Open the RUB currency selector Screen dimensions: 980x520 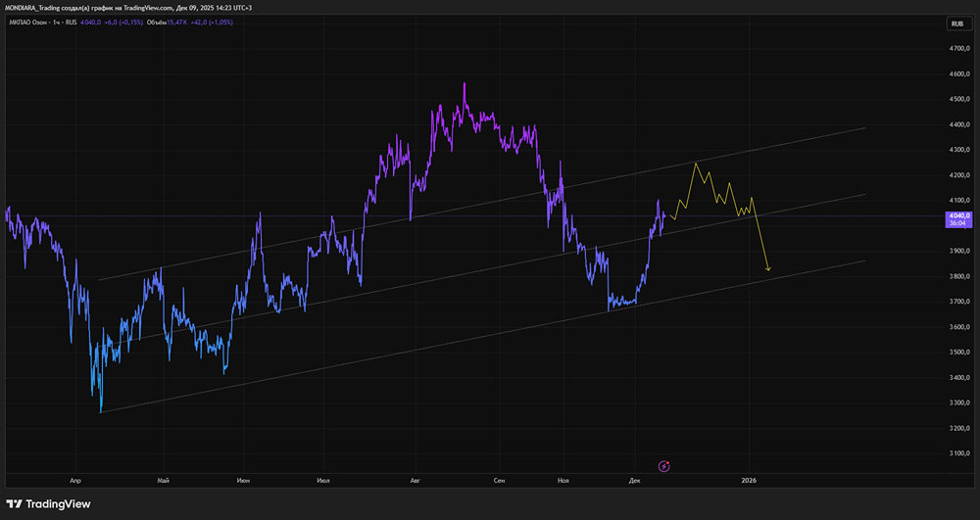tap(955, 24)
